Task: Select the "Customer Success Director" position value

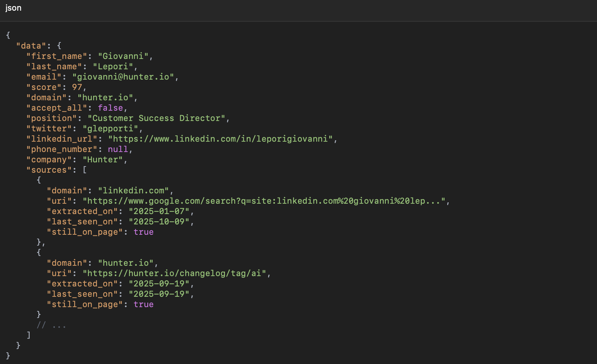Action: (156, 118)
